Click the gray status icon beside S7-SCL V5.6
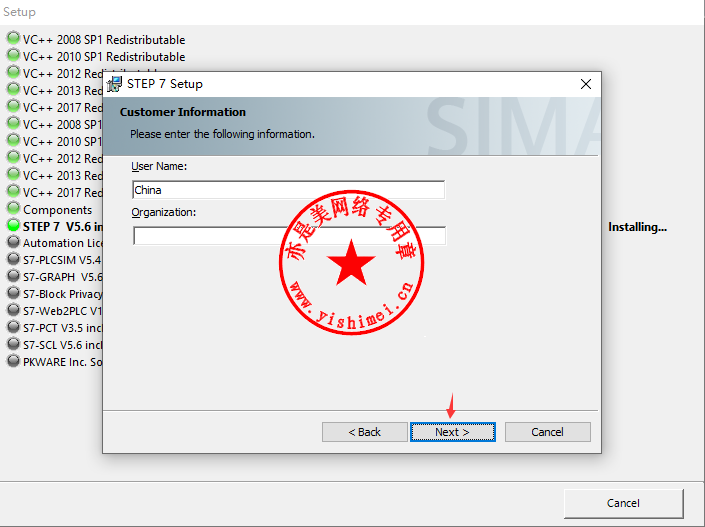 click(13, 344)
